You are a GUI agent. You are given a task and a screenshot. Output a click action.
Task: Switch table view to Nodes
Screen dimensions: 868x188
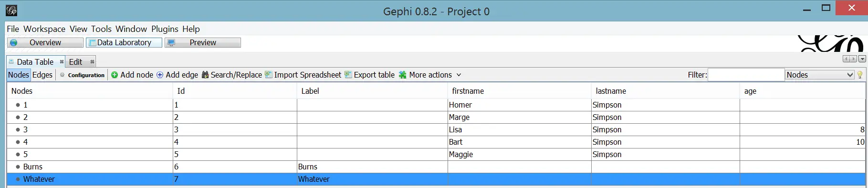click(19, 75)
